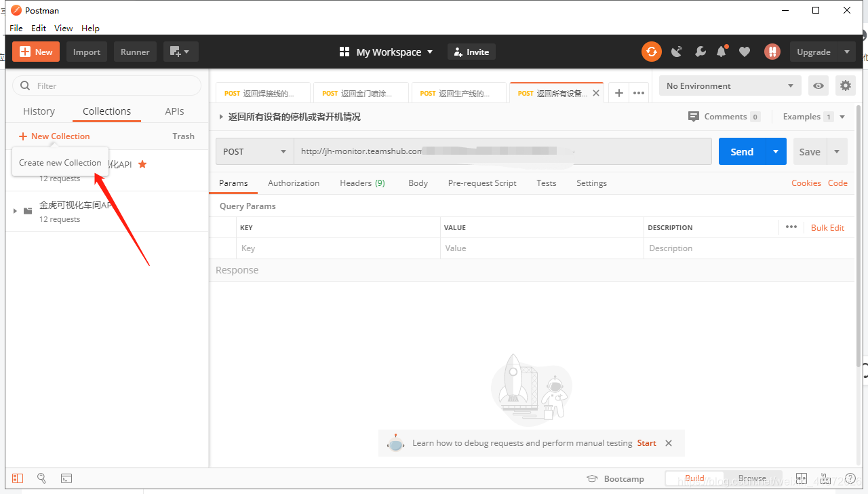Switch to the Collections tab

coord(106,111)
